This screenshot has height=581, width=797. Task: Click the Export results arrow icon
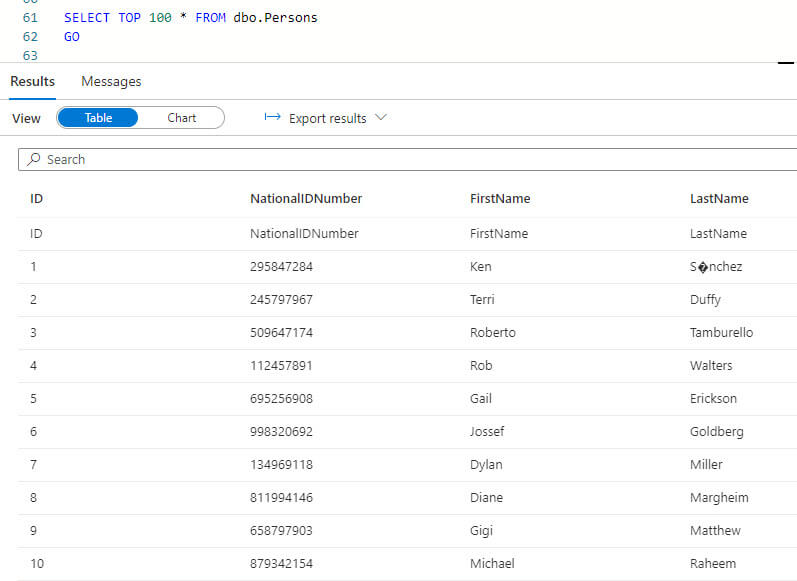point(272,118)
